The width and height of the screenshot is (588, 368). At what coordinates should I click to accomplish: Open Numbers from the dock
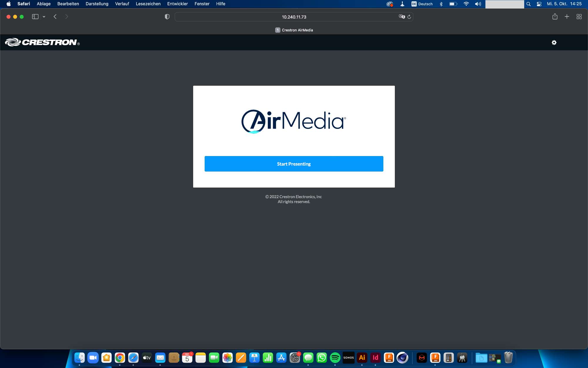coord(268,358)
